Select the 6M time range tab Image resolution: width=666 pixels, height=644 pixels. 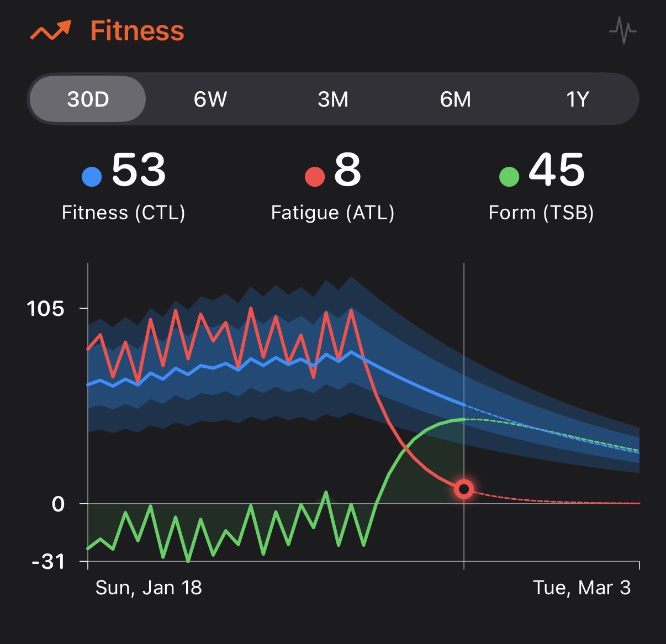[455, 99]
